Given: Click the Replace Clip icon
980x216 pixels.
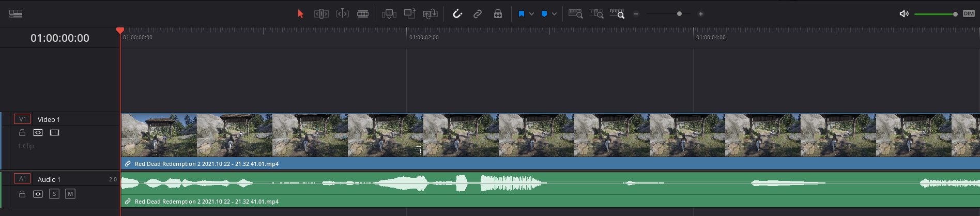Looking at the screenshot, I should click(430, 14).
